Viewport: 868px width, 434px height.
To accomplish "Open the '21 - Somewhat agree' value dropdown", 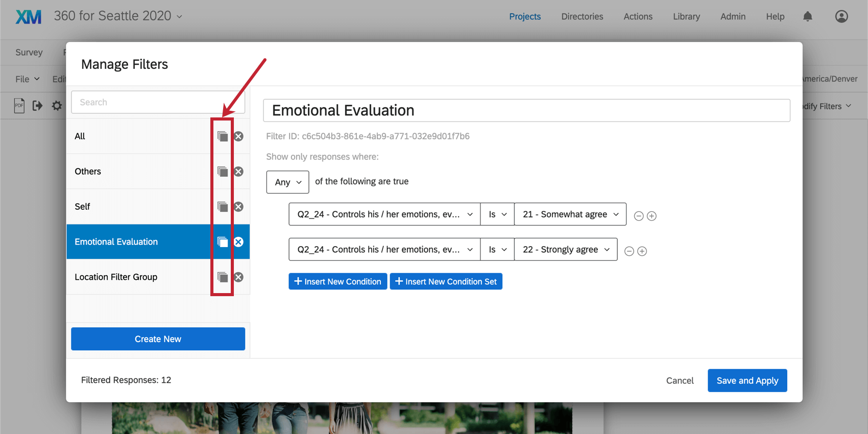I will pos(570,214).
